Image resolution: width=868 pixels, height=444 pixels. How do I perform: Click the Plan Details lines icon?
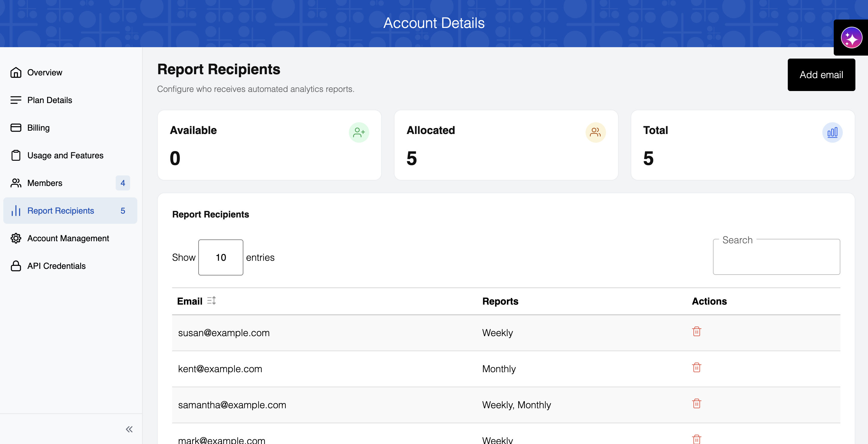pos(16,100)
